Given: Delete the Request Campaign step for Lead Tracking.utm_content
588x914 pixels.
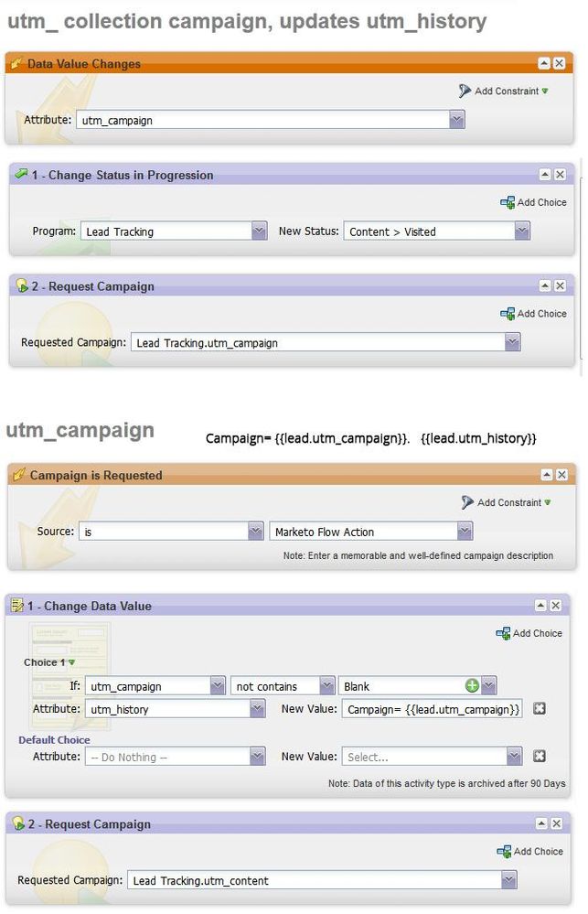Looking at the screenshot, I should pyautogui.click(x=557, y=823).
